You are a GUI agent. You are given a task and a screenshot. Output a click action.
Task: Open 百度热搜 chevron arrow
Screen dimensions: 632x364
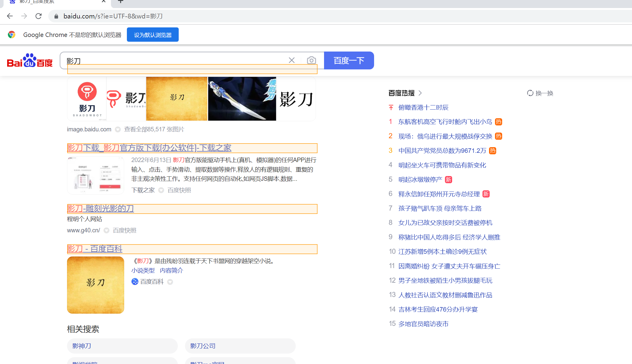[420, 93]
